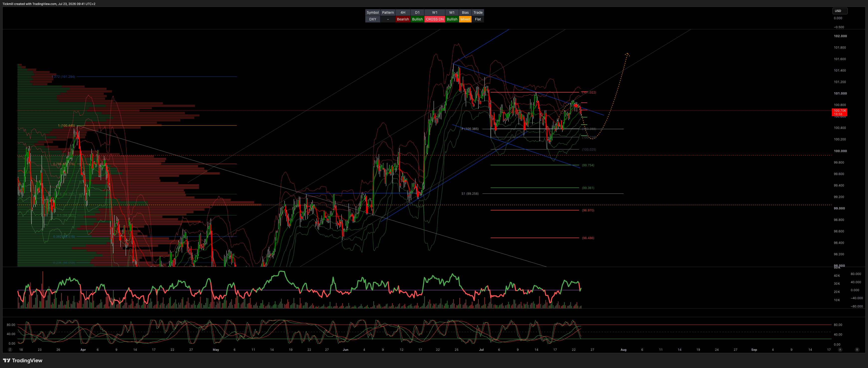Select the red (101.022) resistance label

pyautogui.click(x=589, y=92)
